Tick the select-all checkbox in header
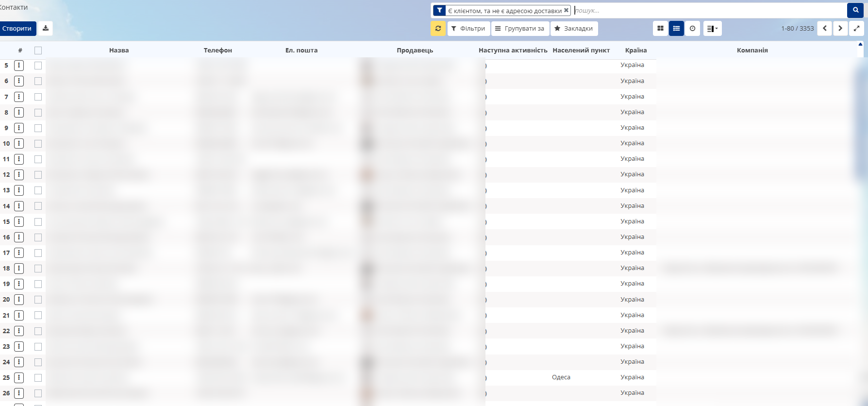Screen dimensions: 868x406 pos(38,51)
